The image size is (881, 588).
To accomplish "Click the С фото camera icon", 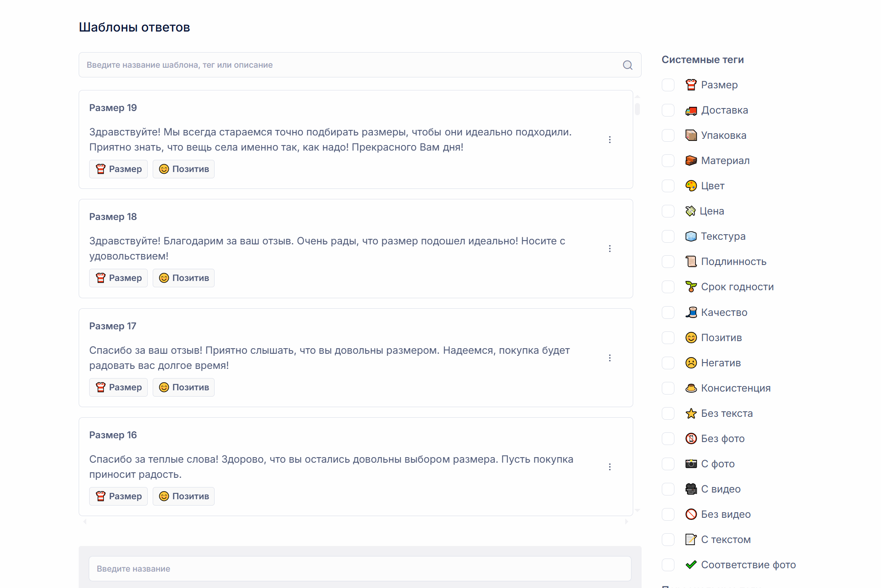I will [x=691, y=464].
